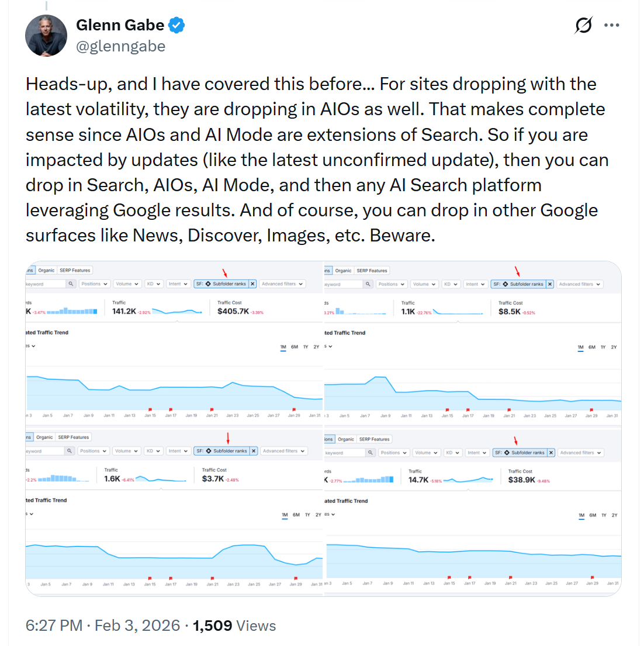
Task: Select 1Y range in bottom-right chart
Action: coord(604,516)
